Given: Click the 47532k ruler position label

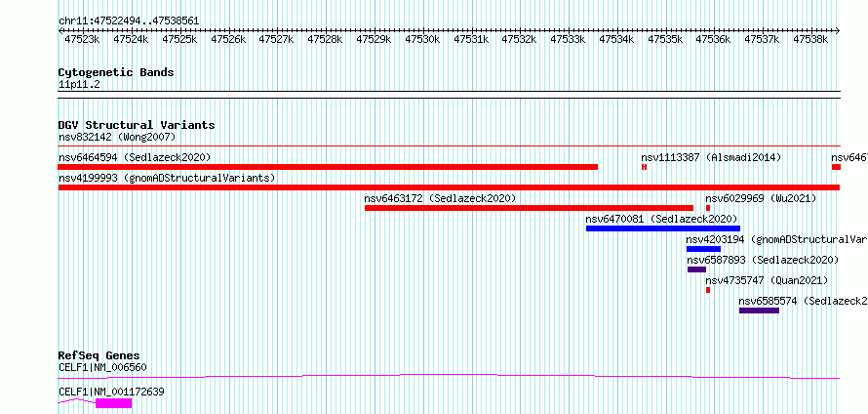Looking at the screenshot, I should [519, 39].
